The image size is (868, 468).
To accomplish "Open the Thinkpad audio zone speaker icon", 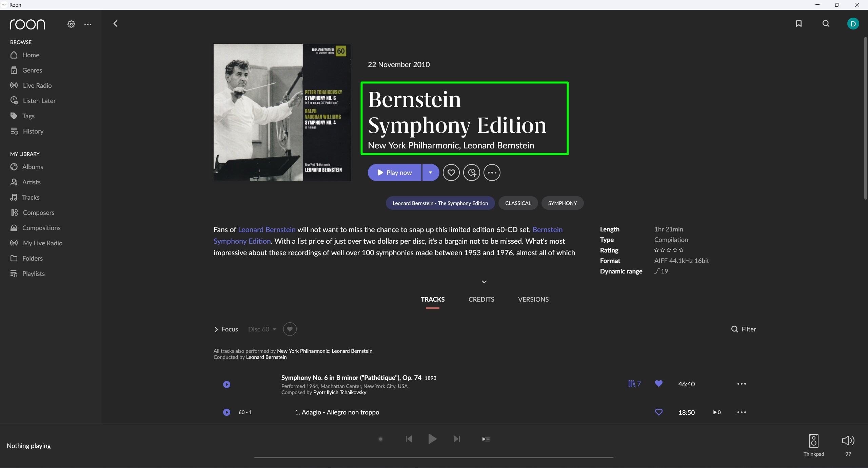I will click(813, 441).
